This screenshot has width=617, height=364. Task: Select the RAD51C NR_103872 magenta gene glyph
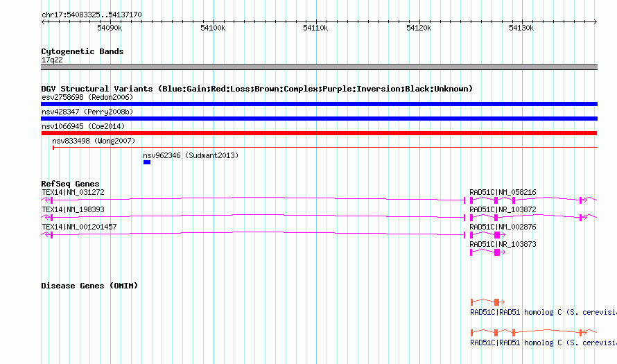(x=533, y=217)
